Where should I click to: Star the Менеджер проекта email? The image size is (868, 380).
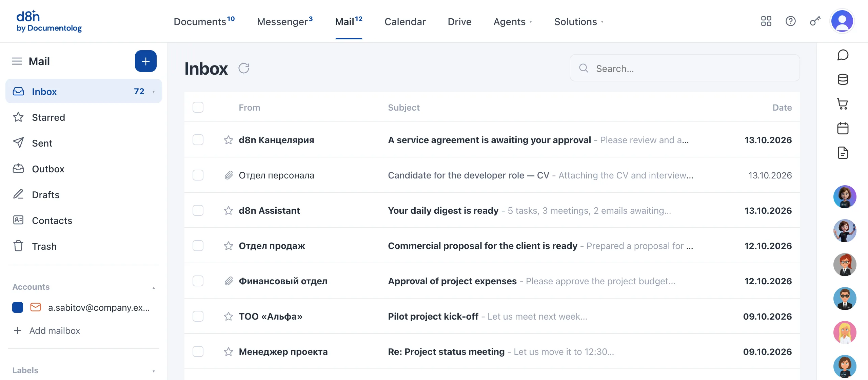229,351
